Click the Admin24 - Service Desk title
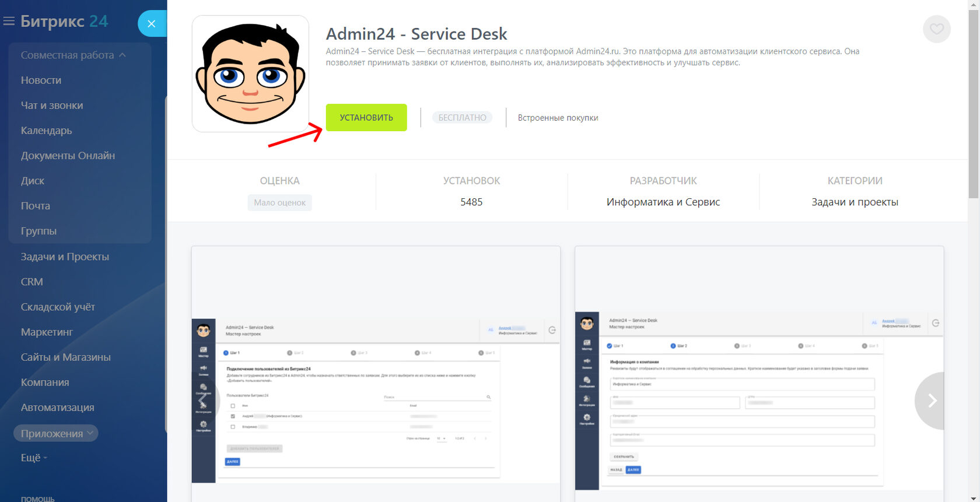This screenshot has width=980, height=502. (x=416, y=34)
